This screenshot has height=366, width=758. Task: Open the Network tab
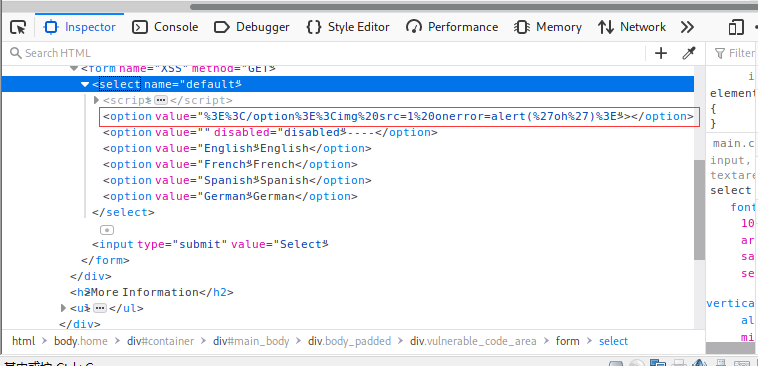tap(632, 27)
